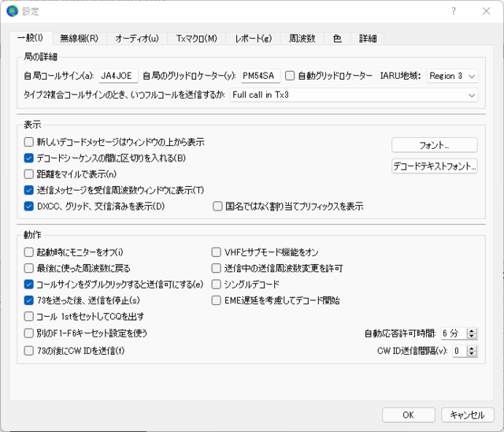Switch to the 周波数 tab
Screen dimensions: 504x432
(302, 39)
